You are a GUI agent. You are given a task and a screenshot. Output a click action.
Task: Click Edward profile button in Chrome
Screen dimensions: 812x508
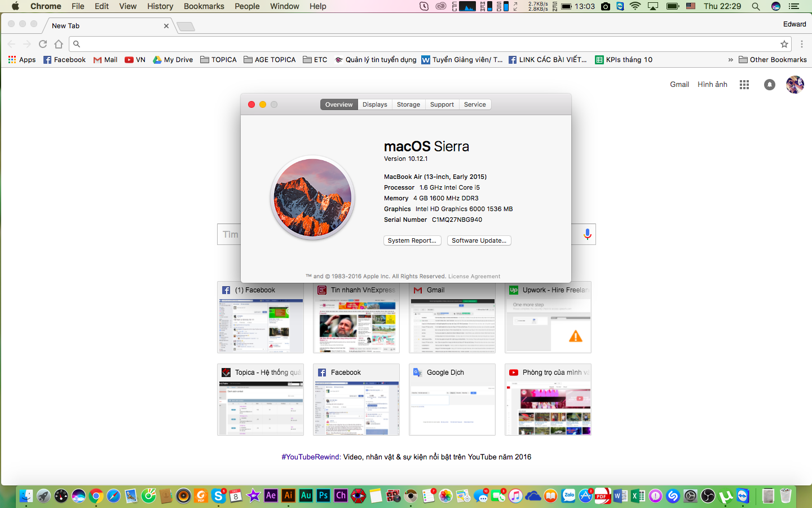click(795, 24)
